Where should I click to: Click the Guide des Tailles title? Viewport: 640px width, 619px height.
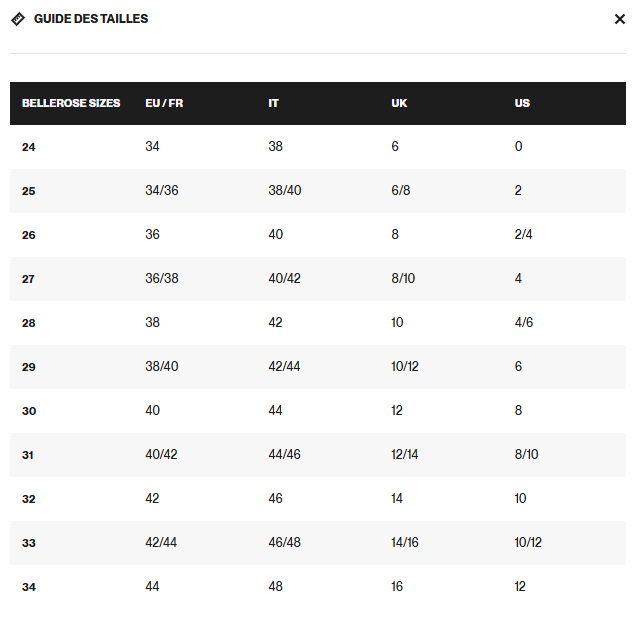pos(91,19)
